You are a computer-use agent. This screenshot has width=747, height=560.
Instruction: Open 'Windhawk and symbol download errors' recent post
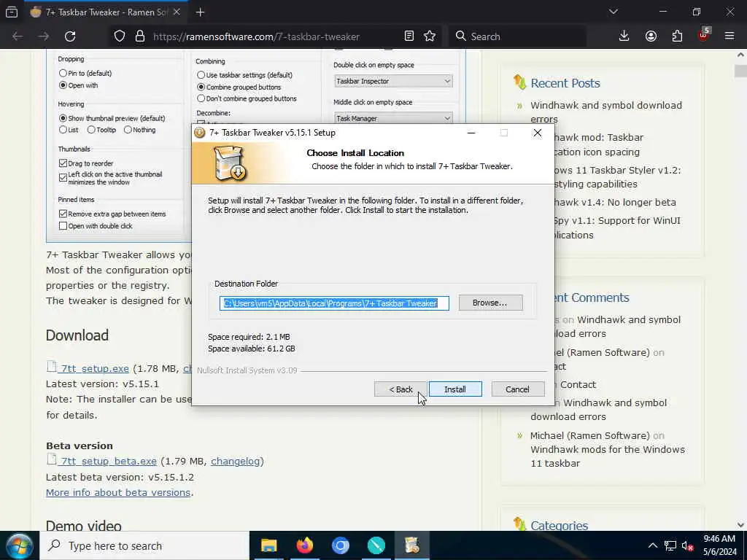coord(606,112)
